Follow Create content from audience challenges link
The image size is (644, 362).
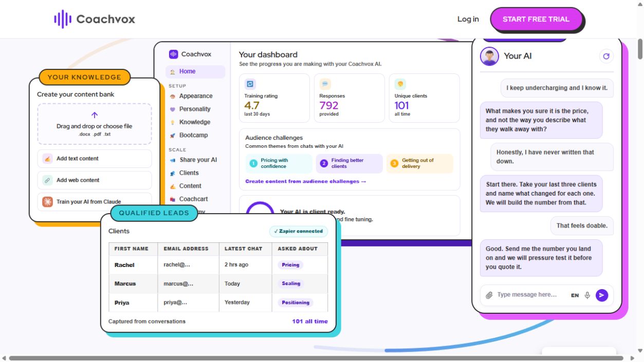pyautogui.click(x=306, y=181)
